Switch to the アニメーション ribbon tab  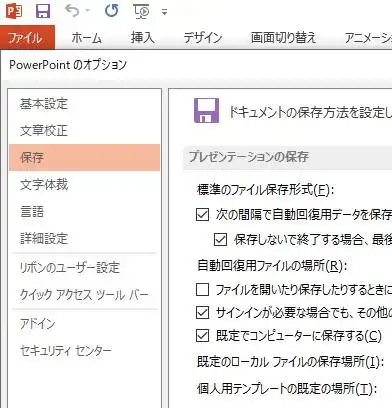pyautogui.click(x=367, y=38)
